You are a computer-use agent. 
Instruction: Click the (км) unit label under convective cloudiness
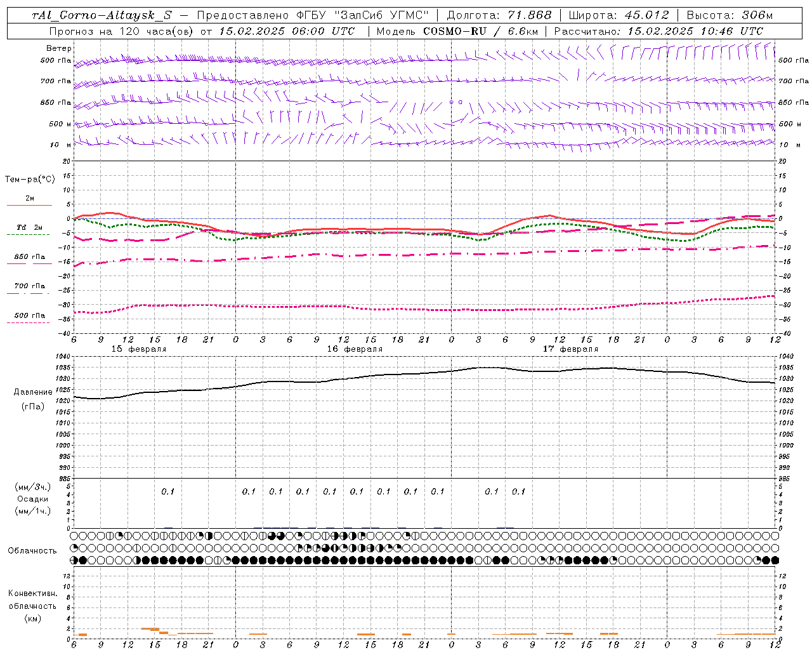(33, 618)
